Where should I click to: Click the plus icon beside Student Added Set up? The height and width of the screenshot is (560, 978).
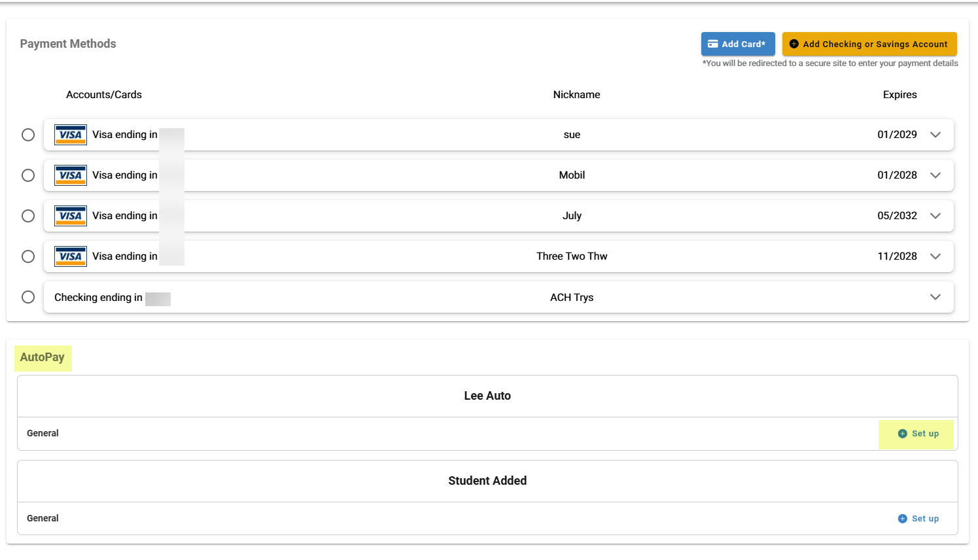point(902,519)
